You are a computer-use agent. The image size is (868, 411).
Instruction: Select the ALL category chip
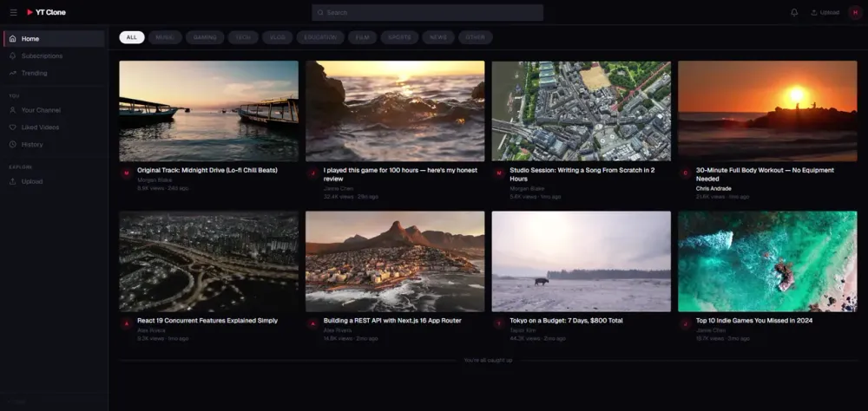click(x=132, y=37)
